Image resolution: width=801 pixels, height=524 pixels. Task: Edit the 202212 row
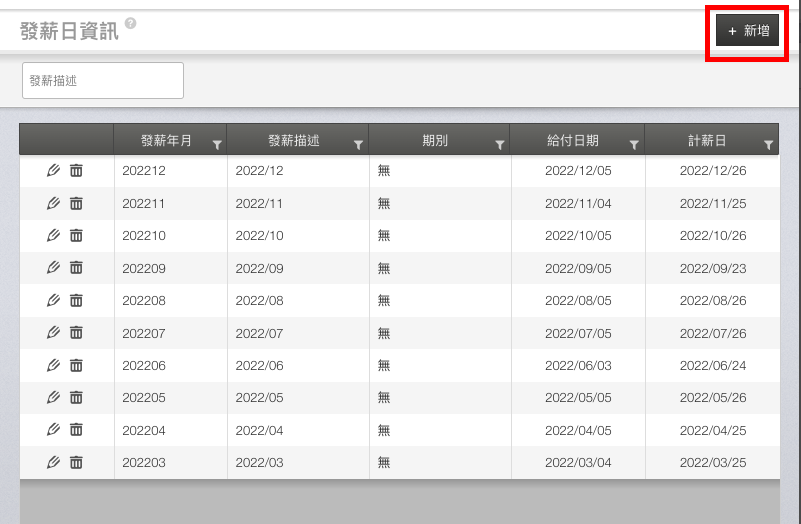pos(53,171)
